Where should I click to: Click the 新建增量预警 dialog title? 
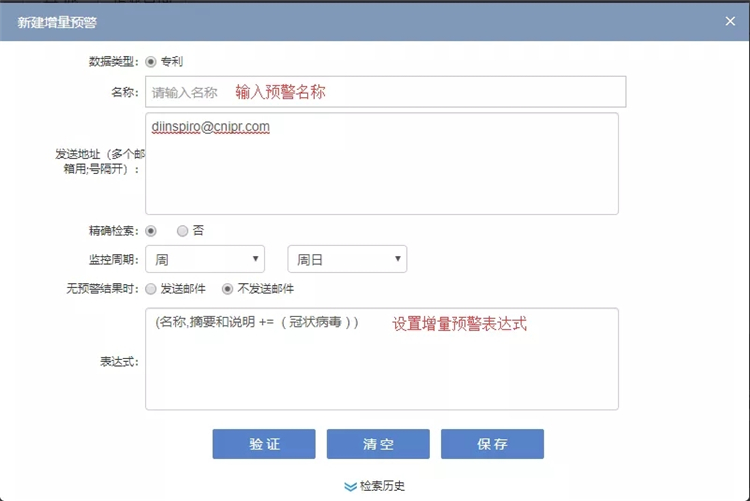(57, 21)
